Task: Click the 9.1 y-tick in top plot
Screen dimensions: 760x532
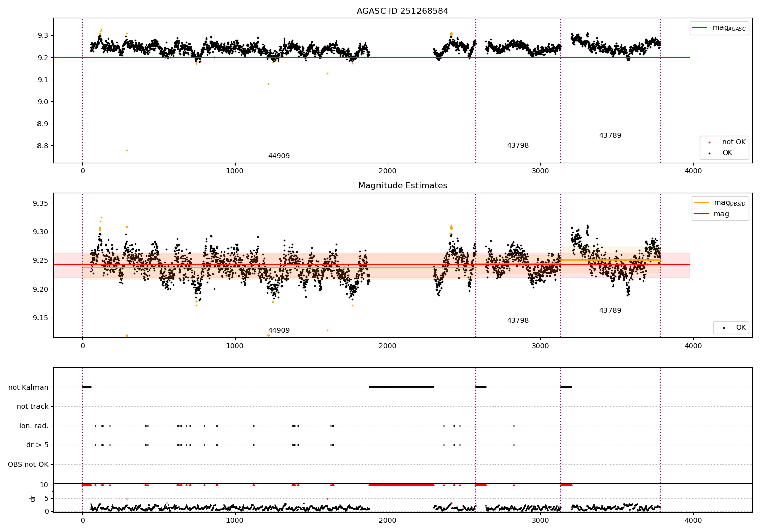Action: (42, 80)
